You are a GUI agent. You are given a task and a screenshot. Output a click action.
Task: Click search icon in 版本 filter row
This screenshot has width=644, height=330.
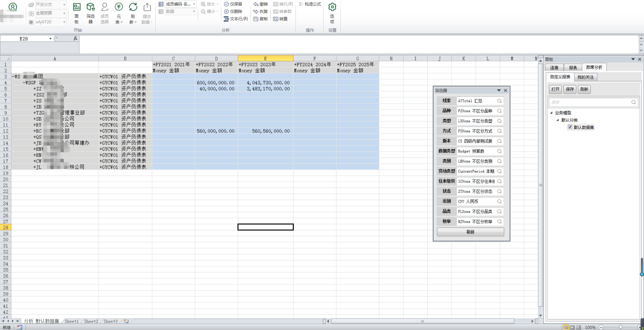499,141
